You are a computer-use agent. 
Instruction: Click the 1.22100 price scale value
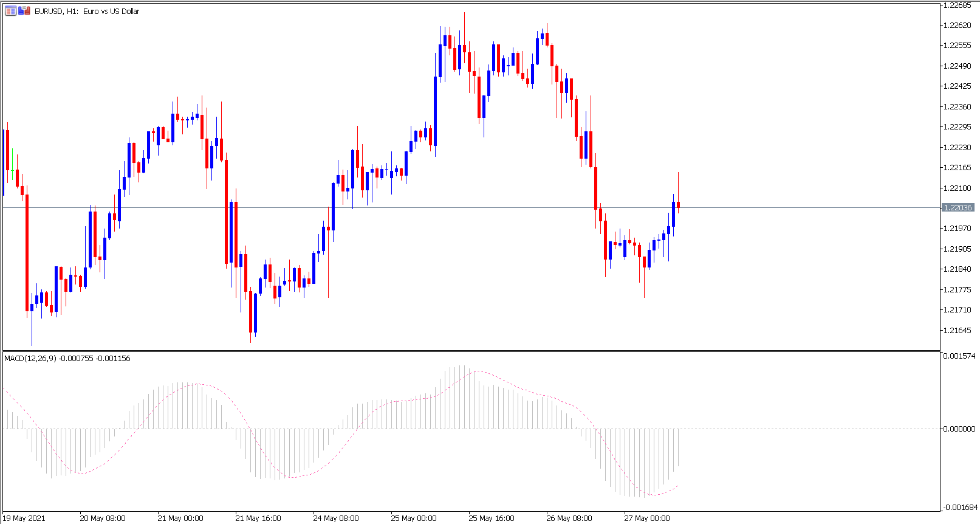pos(957,188)
